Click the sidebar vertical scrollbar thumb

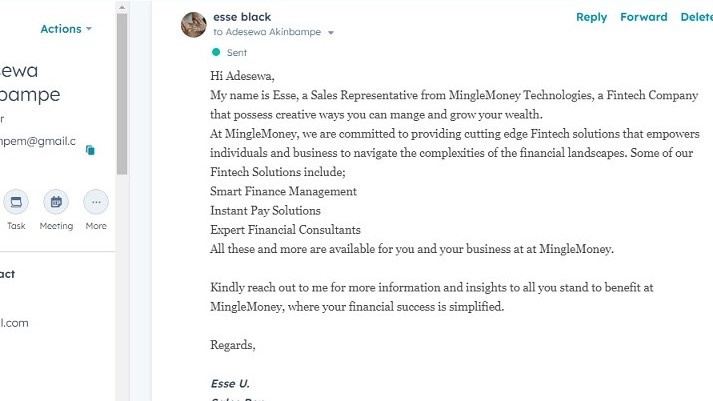click(122, 94)
